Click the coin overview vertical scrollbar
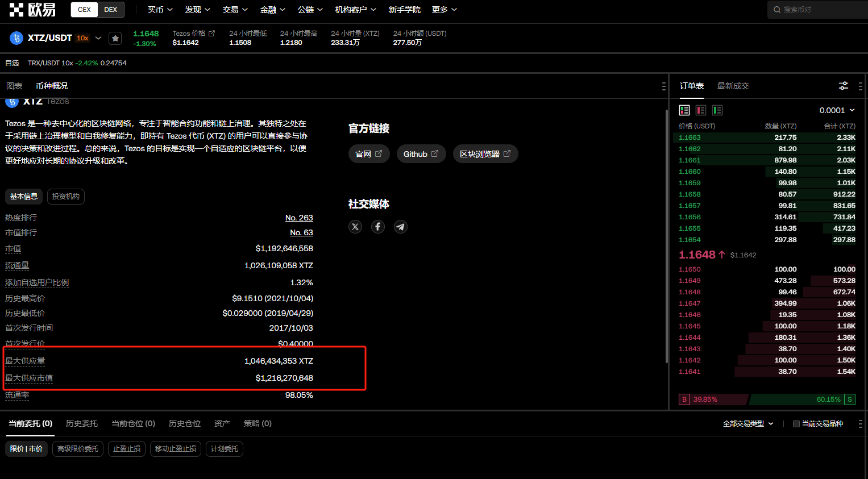 coord(667,236)
